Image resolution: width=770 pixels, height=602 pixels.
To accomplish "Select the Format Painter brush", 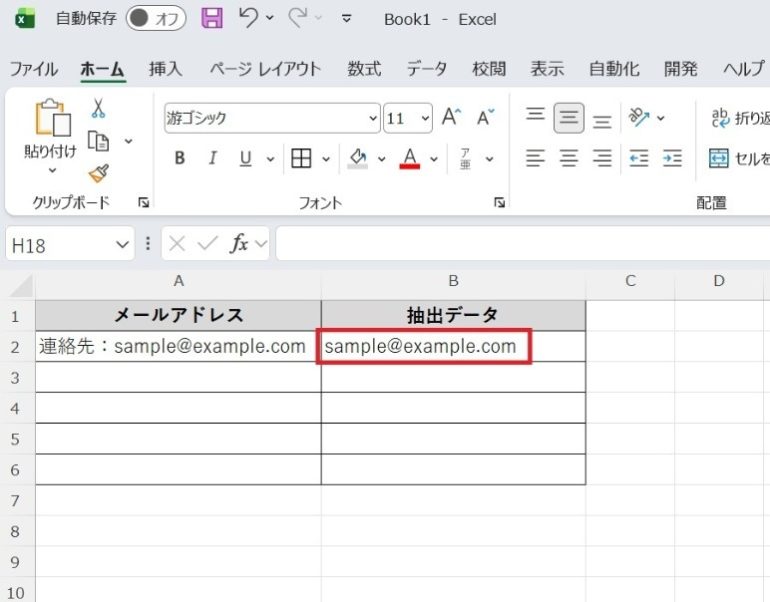I will pos(99,173).
